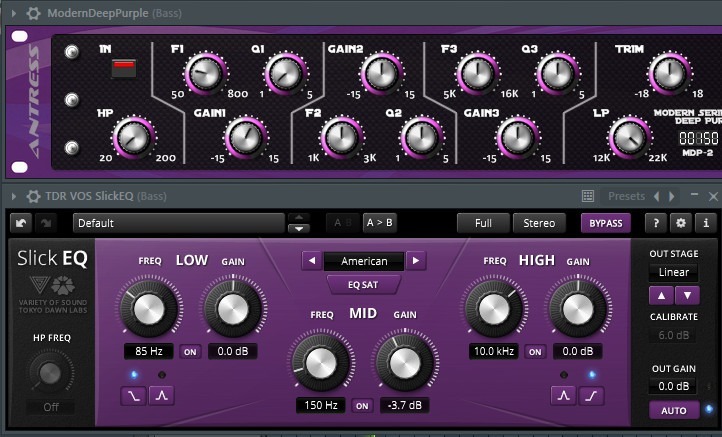Viewport: 722px width, 437px height.
Task: Toggle the LOW band ON button
Action: (x=190, y=352)
